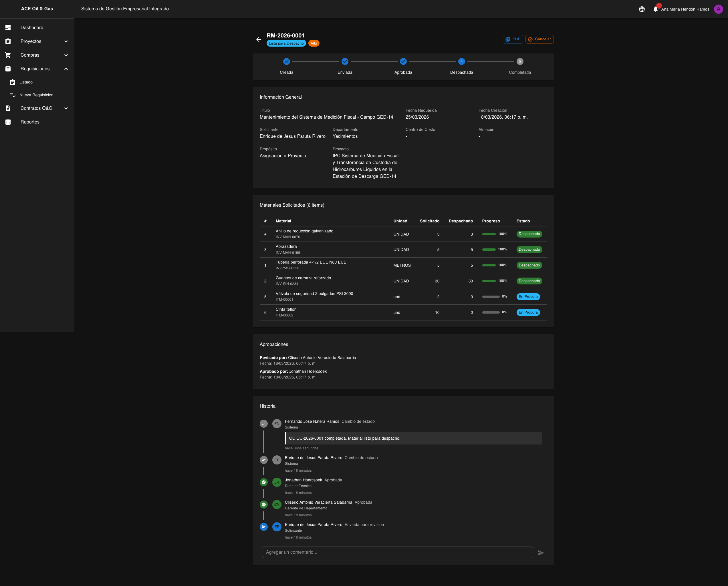Select the Reportes menu item
The height and width of the screenshot is (586, 728).
30,122
